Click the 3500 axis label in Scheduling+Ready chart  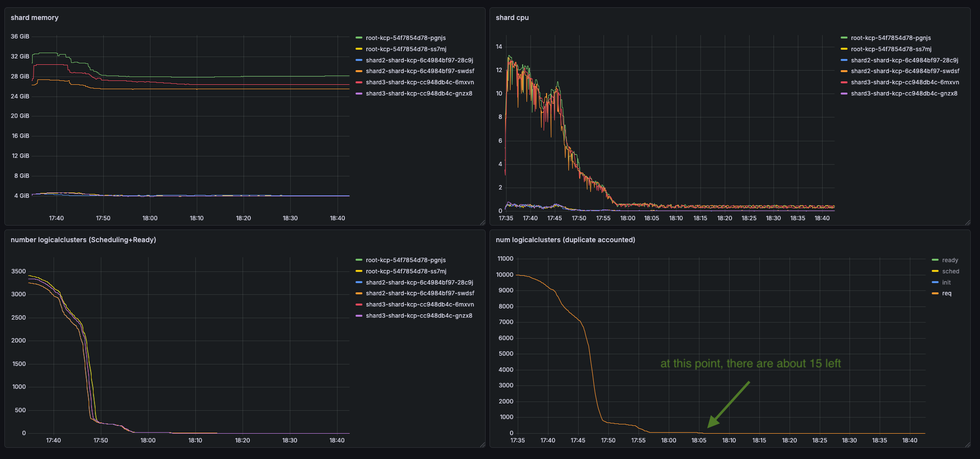(19, 271)
